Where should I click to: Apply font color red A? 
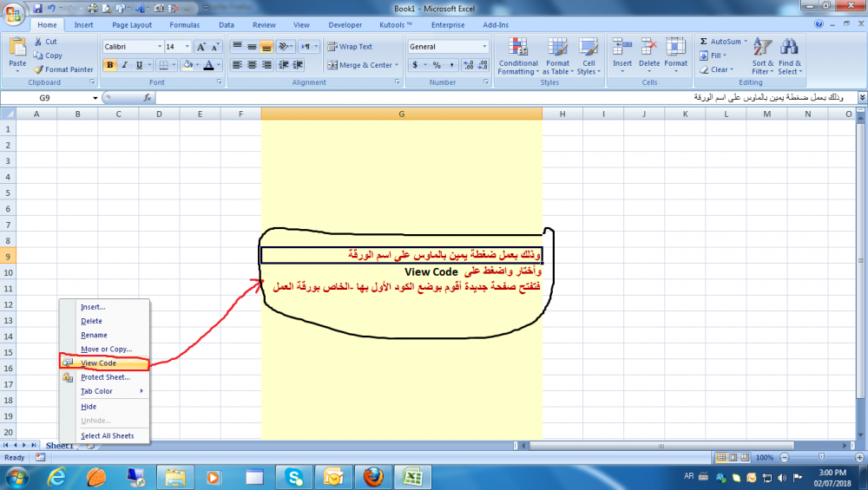coord(208,65)
